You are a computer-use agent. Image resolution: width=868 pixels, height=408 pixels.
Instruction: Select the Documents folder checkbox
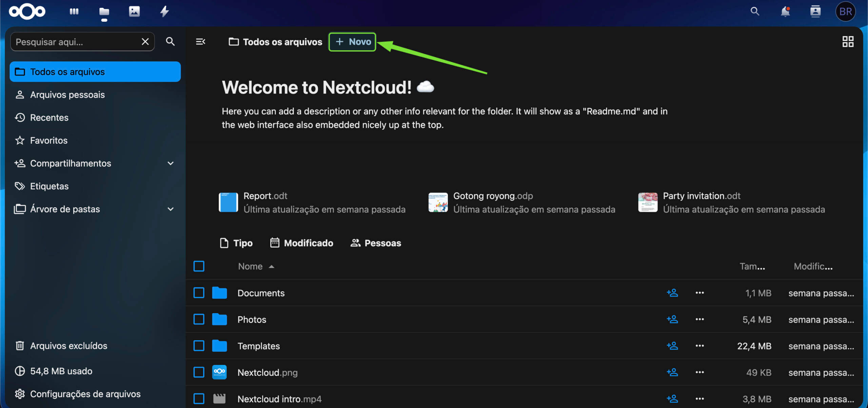pos(199,293)
